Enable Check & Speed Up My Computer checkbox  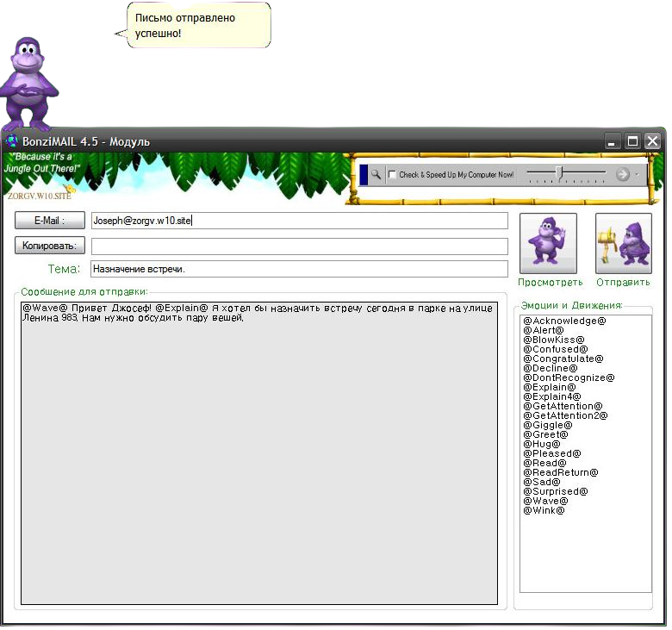point(393,175)
